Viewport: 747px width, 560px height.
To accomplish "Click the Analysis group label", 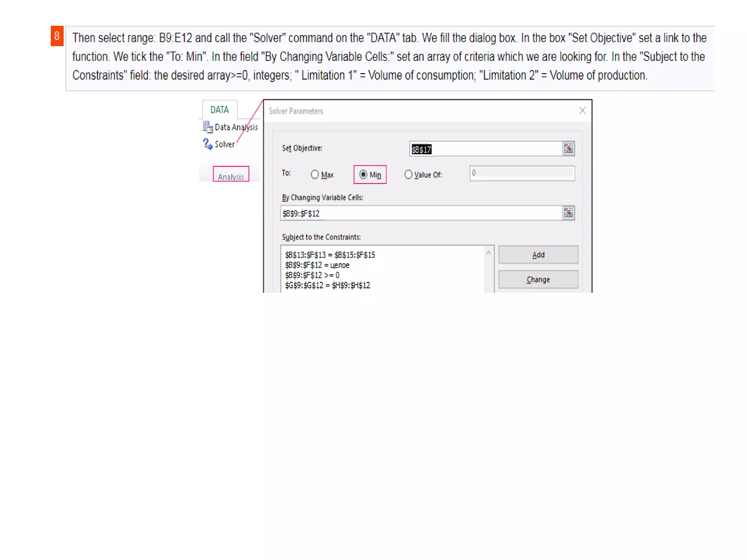I will pos(231,176).
